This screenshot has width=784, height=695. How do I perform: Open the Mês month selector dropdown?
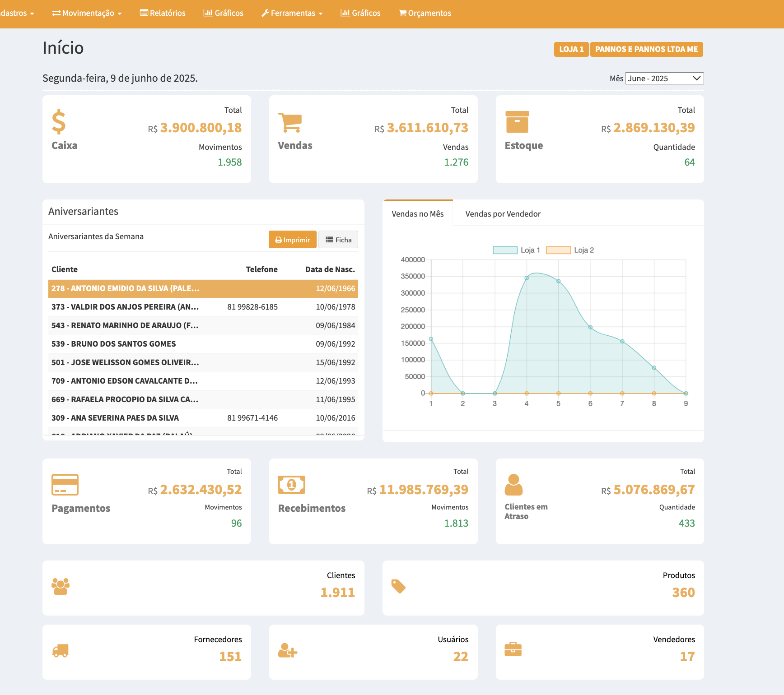tap(664, 79)
